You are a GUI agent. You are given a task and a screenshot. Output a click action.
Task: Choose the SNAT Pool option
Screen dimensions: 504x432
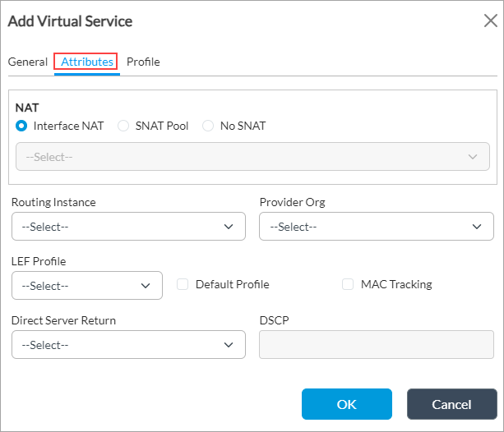(x=123, y=126)
